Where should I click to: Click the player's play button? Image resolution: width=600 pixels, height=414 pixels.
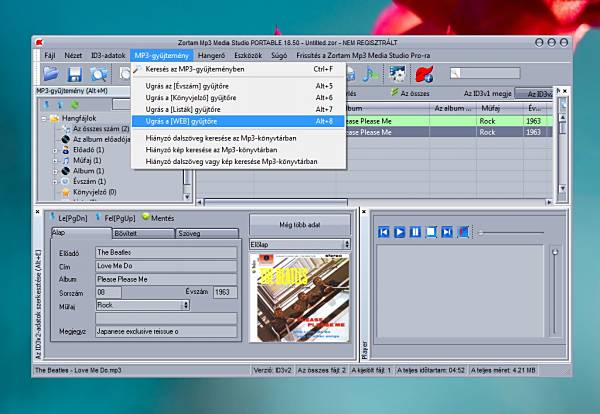pyautogui.click(x=399, y=232)
